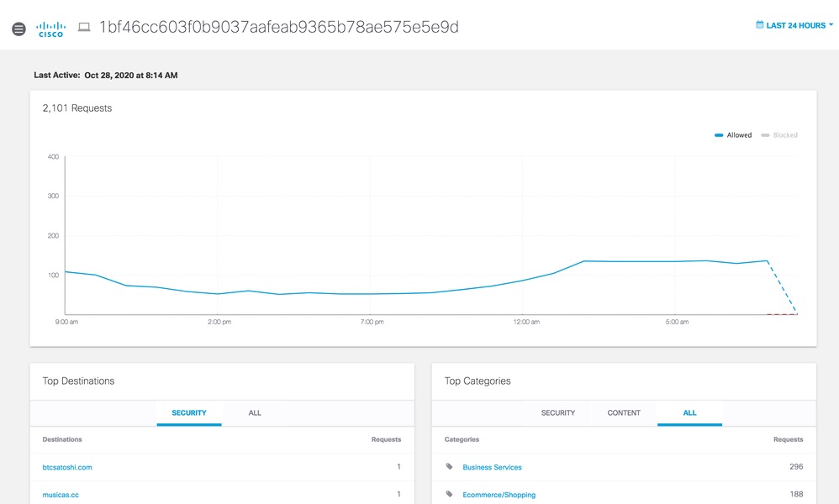Click the tag icon beside Business Services

pyautogui.click(x=450, y=467)
